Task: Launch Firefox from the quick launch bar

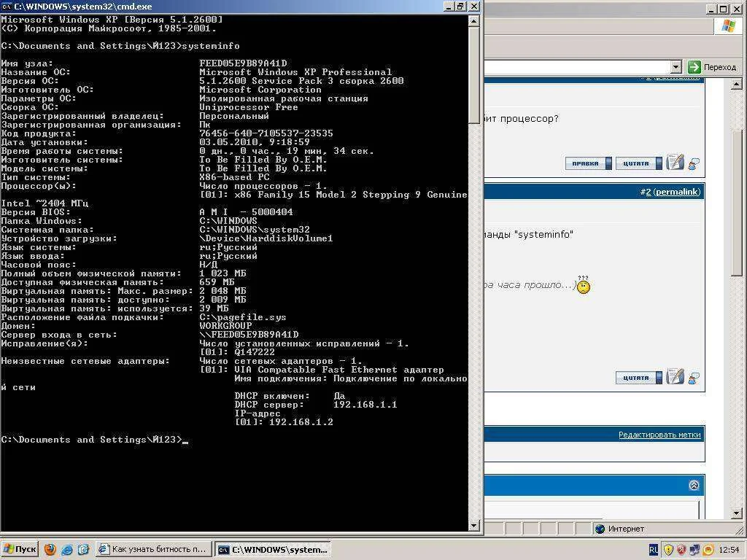Action: click(50, 549)
